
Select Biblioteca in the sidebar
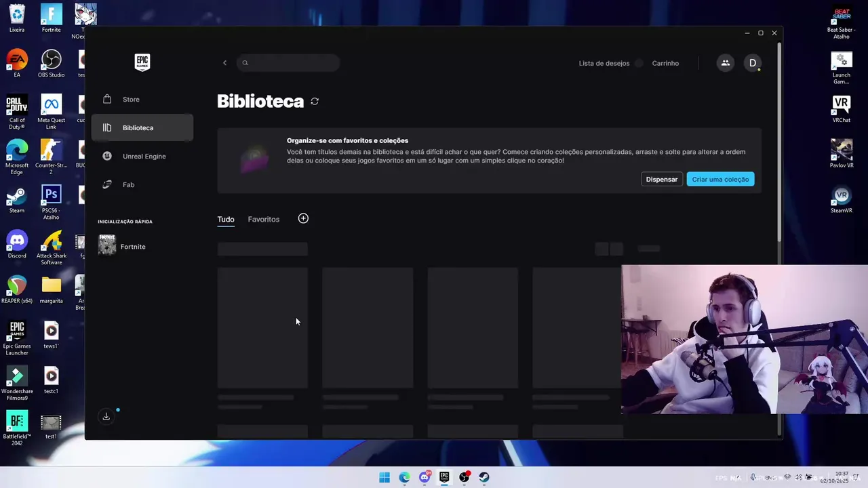tap(142, 127)
